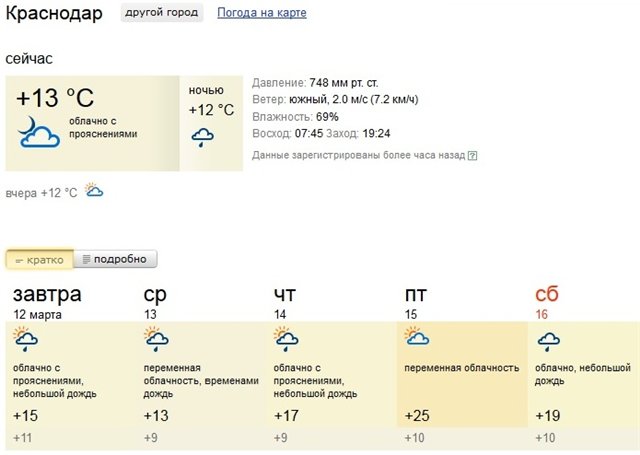640x455 pixels.
Task: Click the 'Краснодар' city title
Action: click(58, 14)
